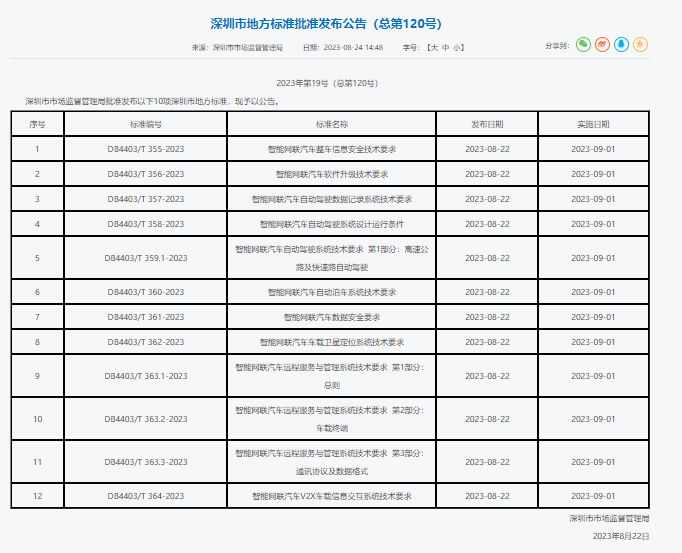Share to QZone with star icon

[x=639, y=45]
